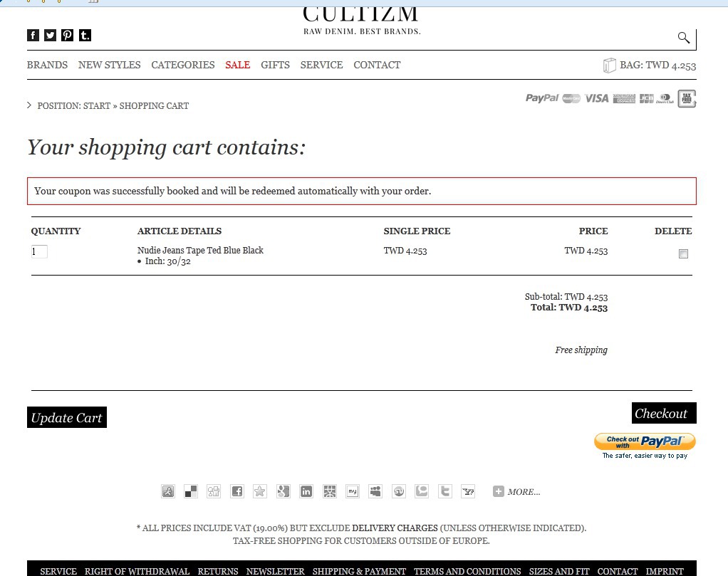This screenshot has width=728, height=576.
Task: Click the 'Inch: 30/32' text
Action: [167, 261]
